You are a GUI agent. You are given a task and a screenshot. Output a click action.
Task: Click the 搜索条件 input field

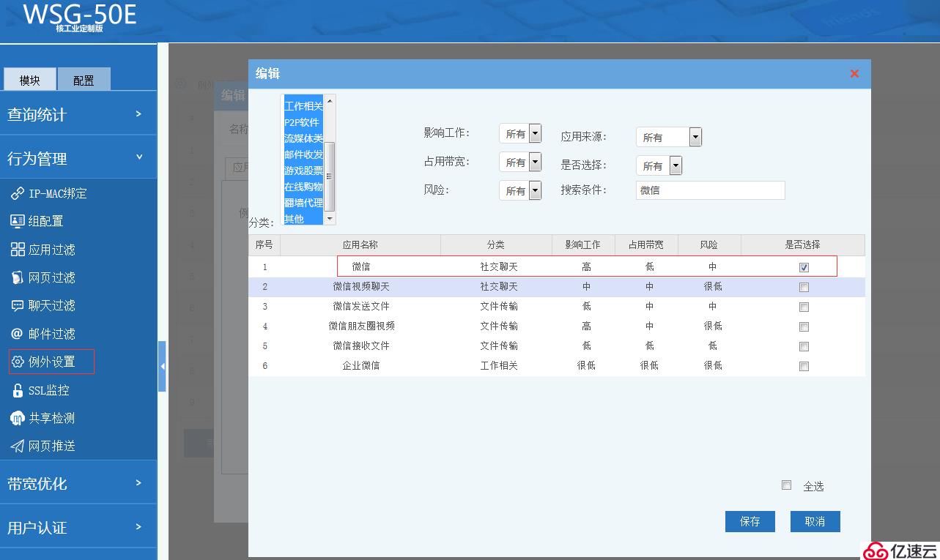pos(710,190)
